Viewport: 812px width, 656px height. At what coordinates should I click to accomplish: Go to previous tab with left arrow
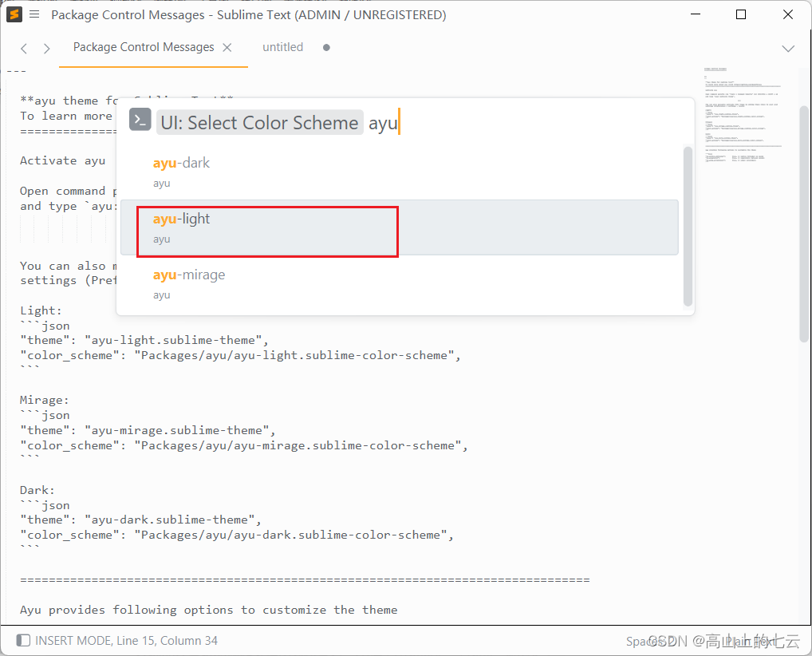tap(24, 48)
